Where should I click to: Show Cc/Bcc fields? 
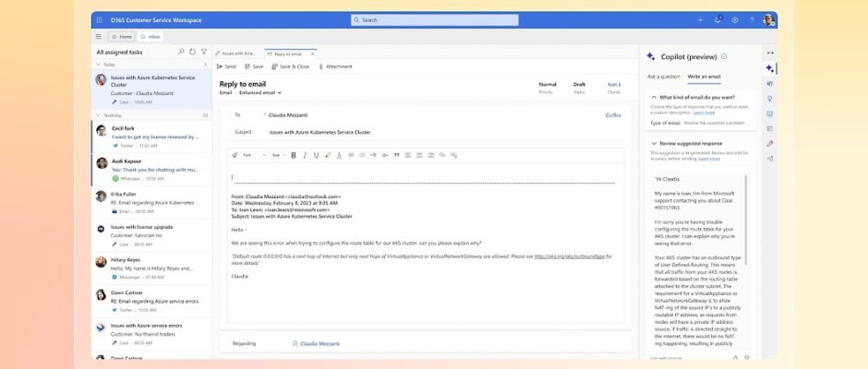[613, 115]
